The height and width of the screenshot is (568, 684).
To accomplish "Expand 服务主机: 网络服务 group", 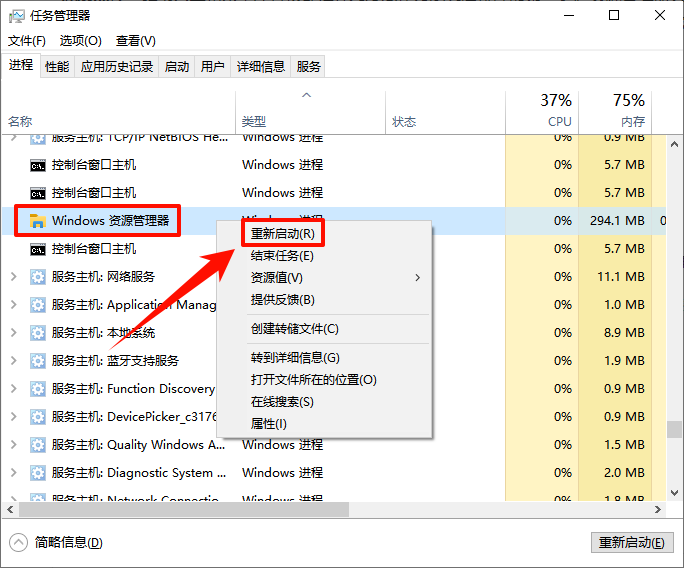I will (x=14, y=277).
